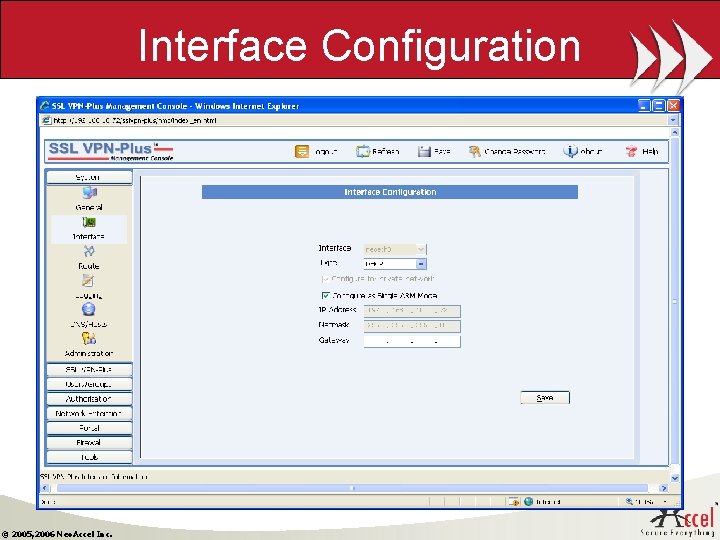Click the Logout icon in the top toolbar
Image resolution: width=720 pixels, height=540 pixels.
(x=302, y=151)
